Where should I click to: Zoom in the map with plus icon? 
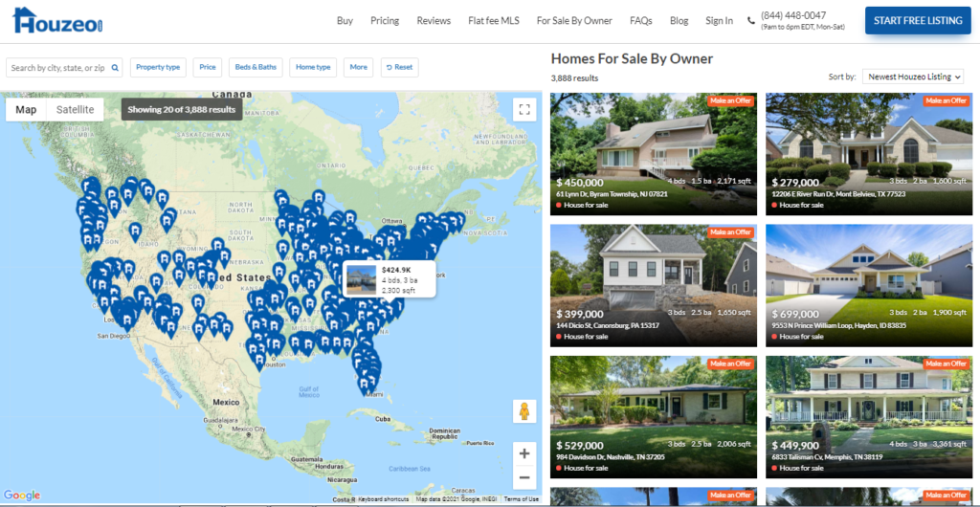[524, 454]
